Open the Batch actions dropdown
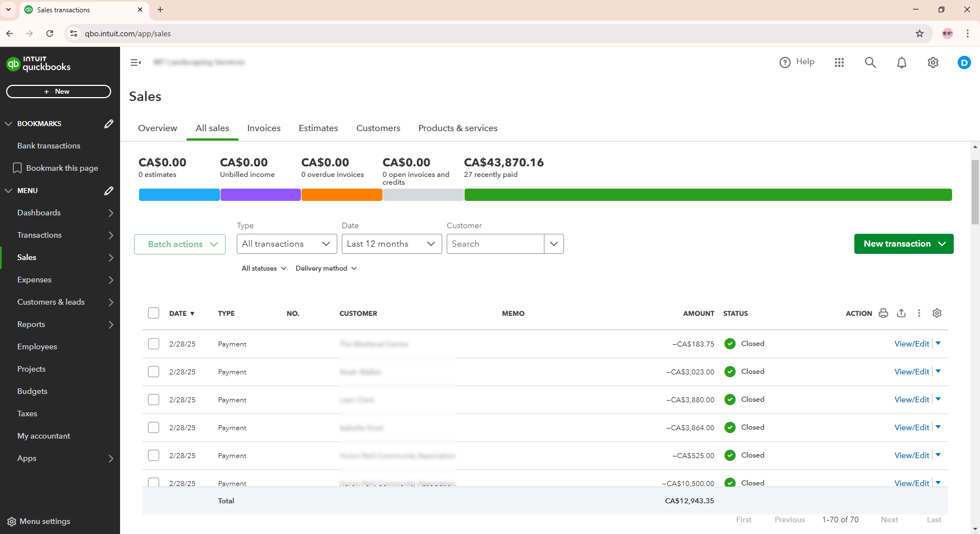 click(x=180, y=244)
